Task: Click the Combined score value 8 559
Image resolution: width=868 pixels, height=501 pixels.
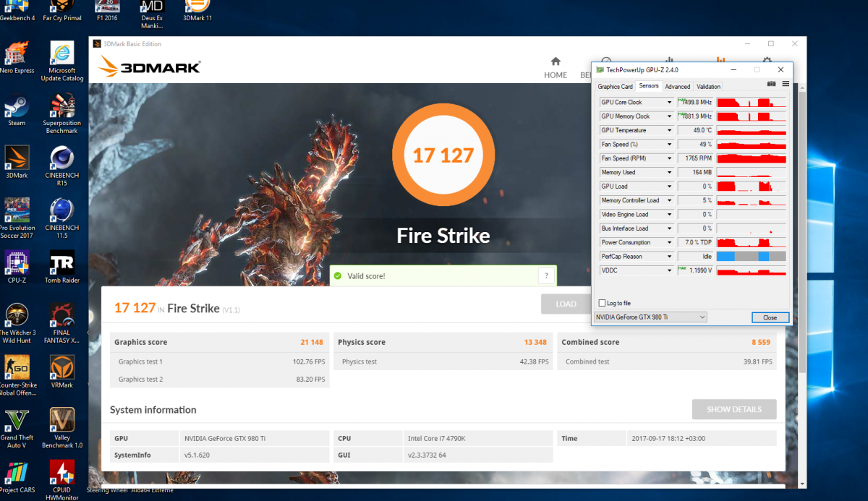Action: [x=762, y=342]
